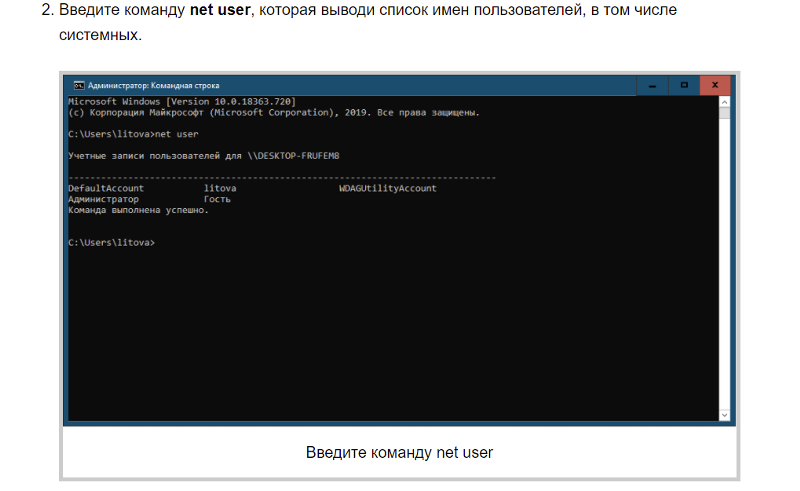The image size is (800, 491).
Task: Select the WDAGUtilityAccount entry
Action: tap(388, 188)
